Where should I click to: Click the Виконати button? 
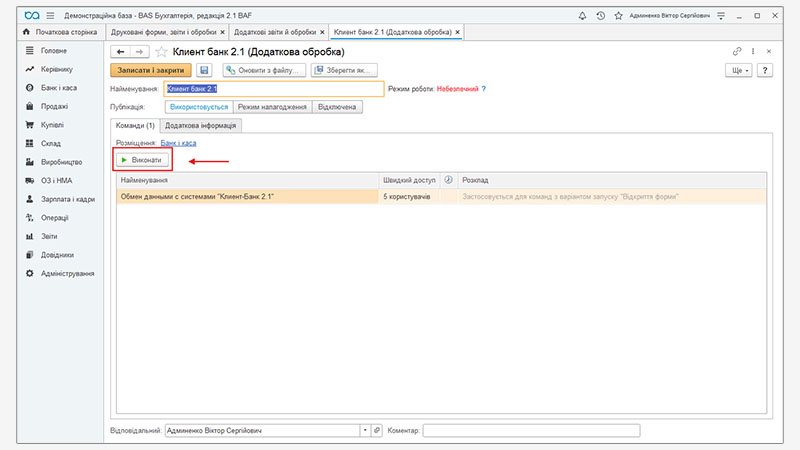142,160
